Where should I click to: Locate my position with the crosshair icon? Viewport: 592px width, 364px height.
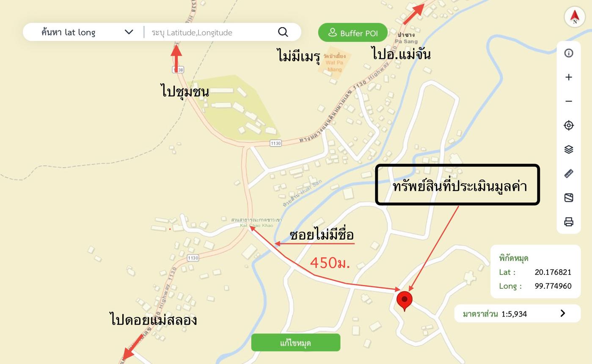pos(569,125)
